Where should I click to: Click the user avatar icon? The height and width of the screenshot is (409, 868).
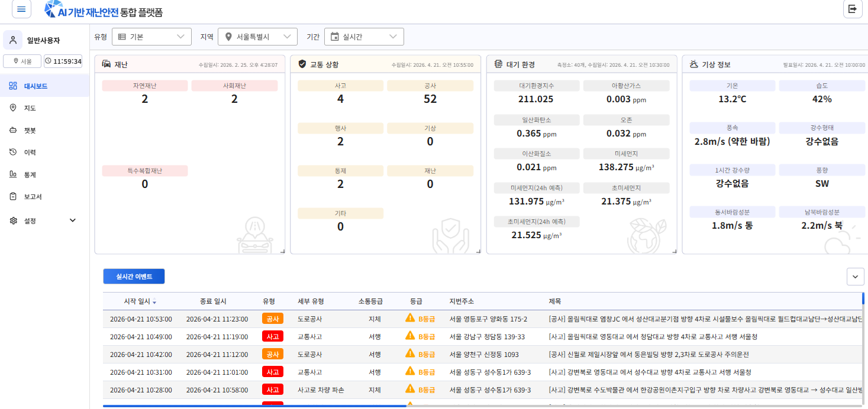(x=13, y=40)
